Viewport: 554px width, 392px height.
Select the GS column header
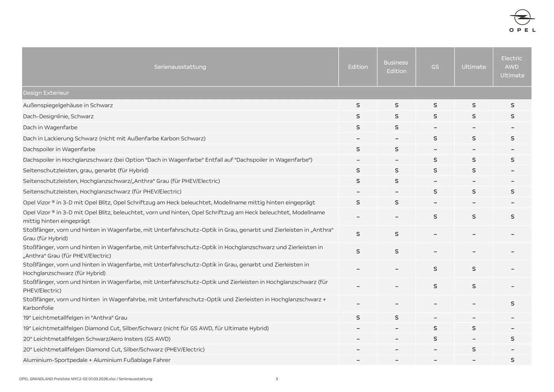[435, 67]
